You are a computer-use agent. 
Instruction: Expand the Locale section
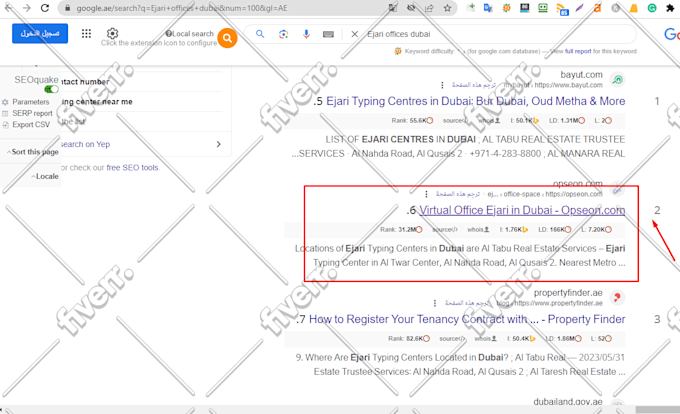pyautogui.click(x=45, y=176)
